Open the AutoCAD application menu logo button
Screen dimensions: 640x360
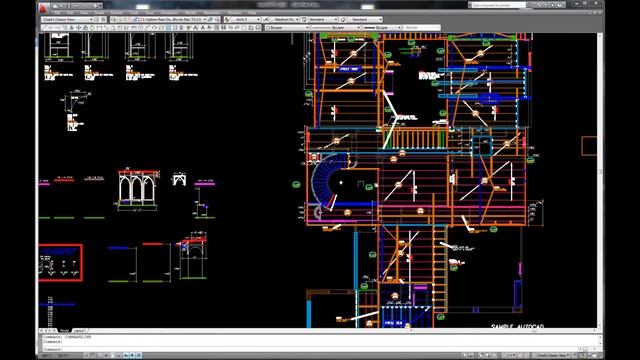[44, 7]
